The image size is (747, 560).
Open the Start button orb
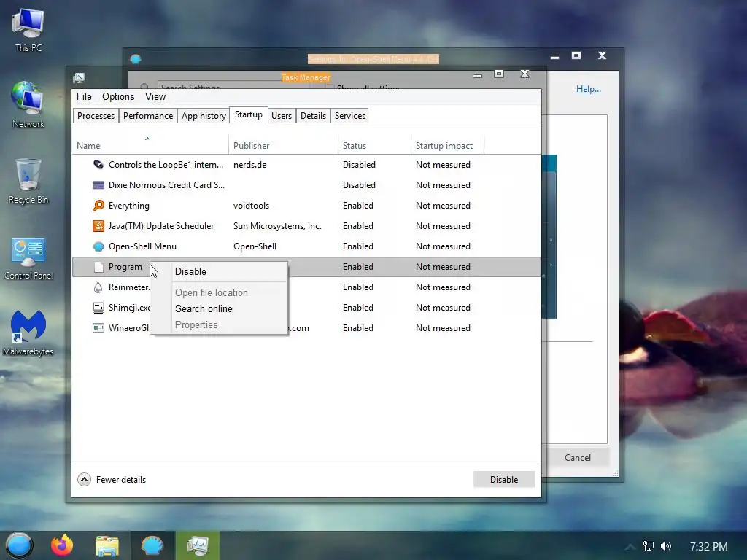coord(19,545)
